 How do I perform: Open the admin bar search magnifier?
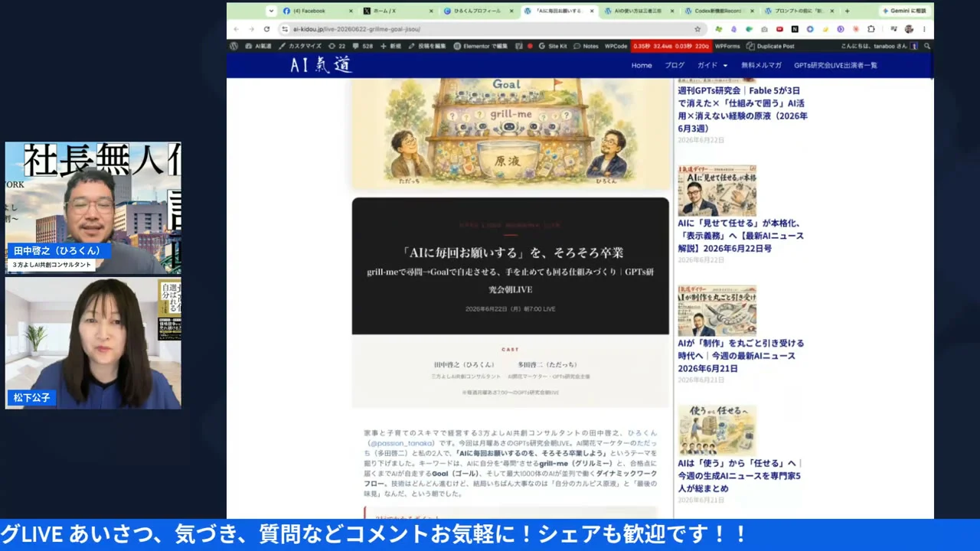(x=926, y=46)
